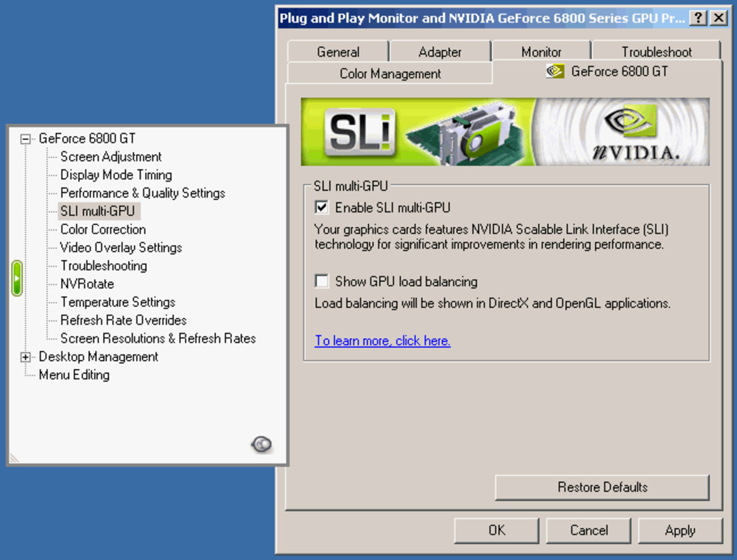Open the Troubleshoot tab
737x560 pixels.
point(656,52)
